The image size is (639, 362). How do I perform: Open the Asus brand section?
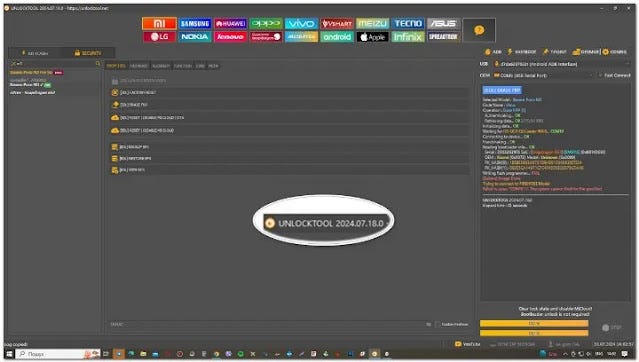(443, 24)
